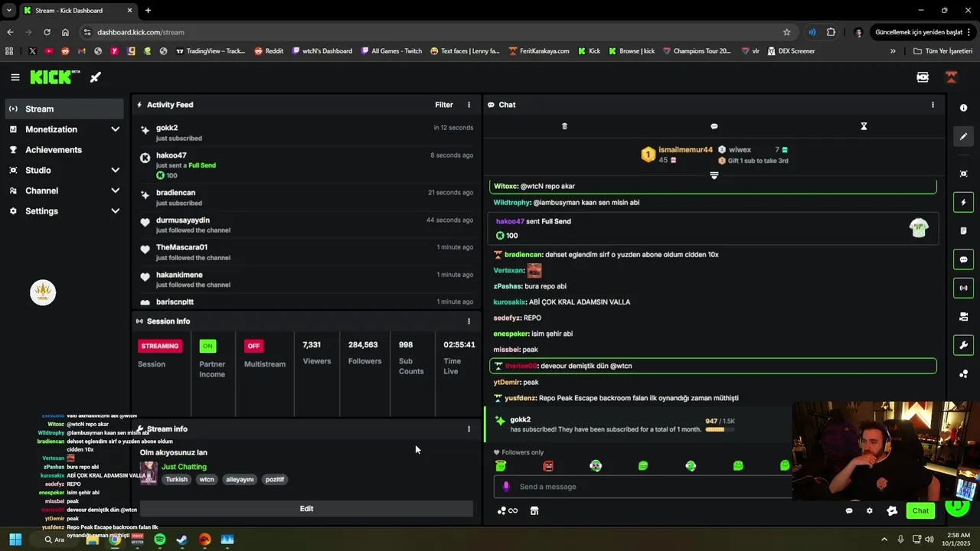
Task: Click the browser bookmark star icon
Action: (786, 32)
